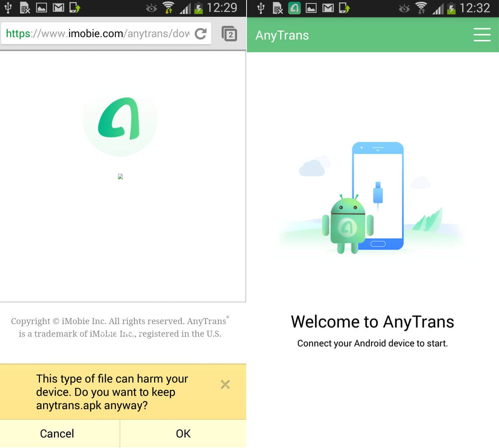Tap USB icon in left status bar
Image resolution: width=499 pixels, height=448 pixels.
(8, 8)
